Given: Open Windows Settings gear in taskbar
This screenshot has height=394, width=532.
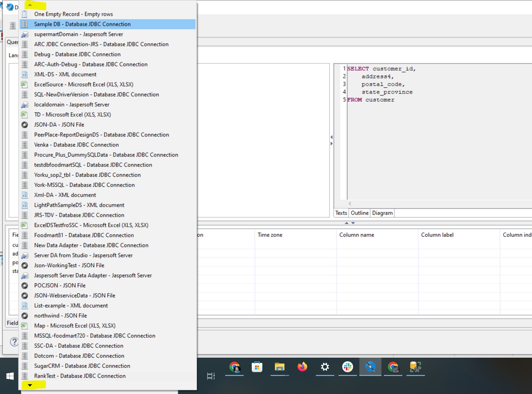Looking at the screenshot, I should (325, 367).
